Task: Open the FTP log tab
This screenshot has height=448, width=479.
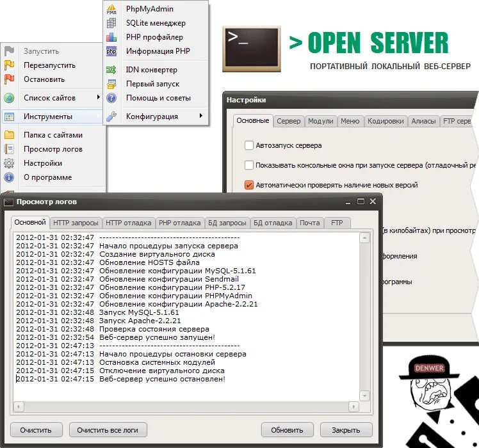Action: click(x=337, y=223)
